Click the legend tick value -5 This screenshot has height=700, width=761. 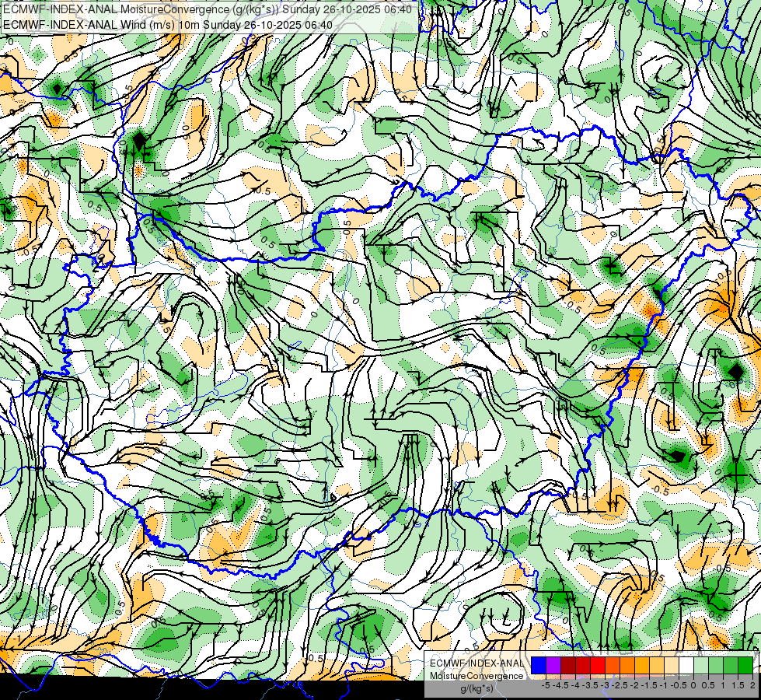pyautogui.click(x=546, y=685)
